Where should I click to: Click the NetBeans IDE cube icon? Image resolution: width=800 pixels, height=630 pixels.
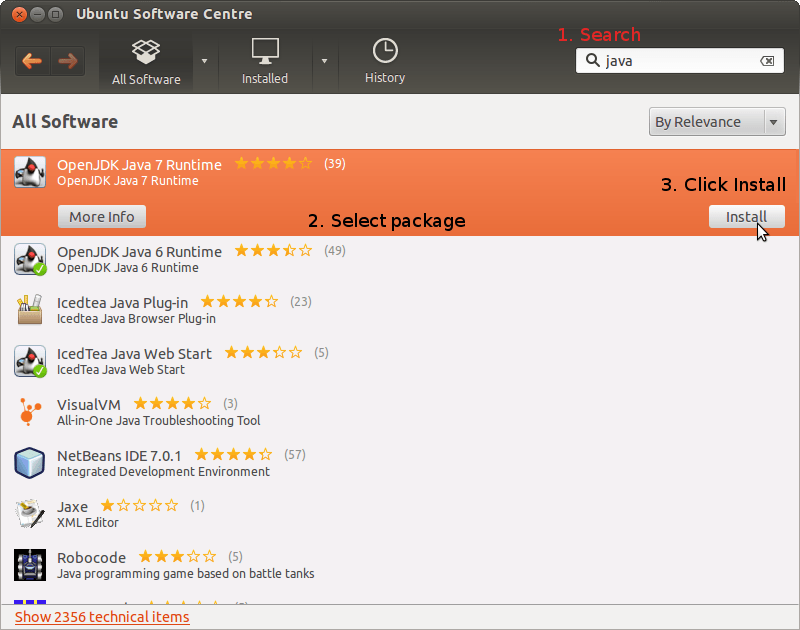pos(30,463)
